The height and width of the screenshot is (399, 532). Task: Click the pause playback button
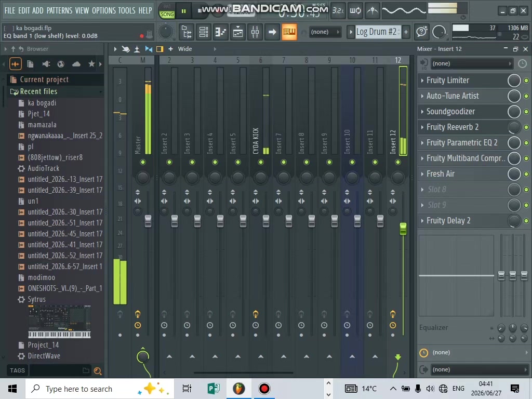click(183, 11)
